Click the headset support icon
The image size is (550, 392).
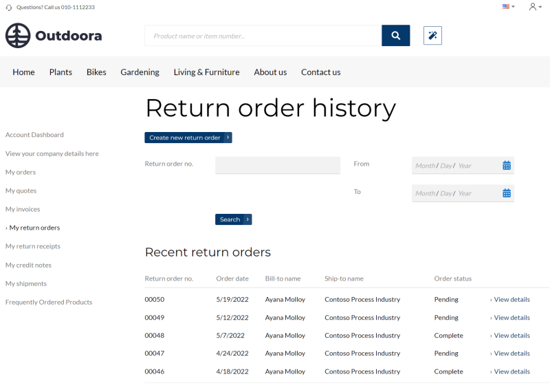(9, 8)
